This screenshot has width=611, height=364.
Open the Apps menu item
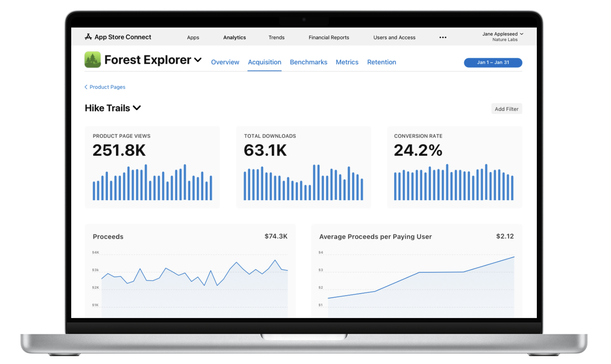point(193,37)
